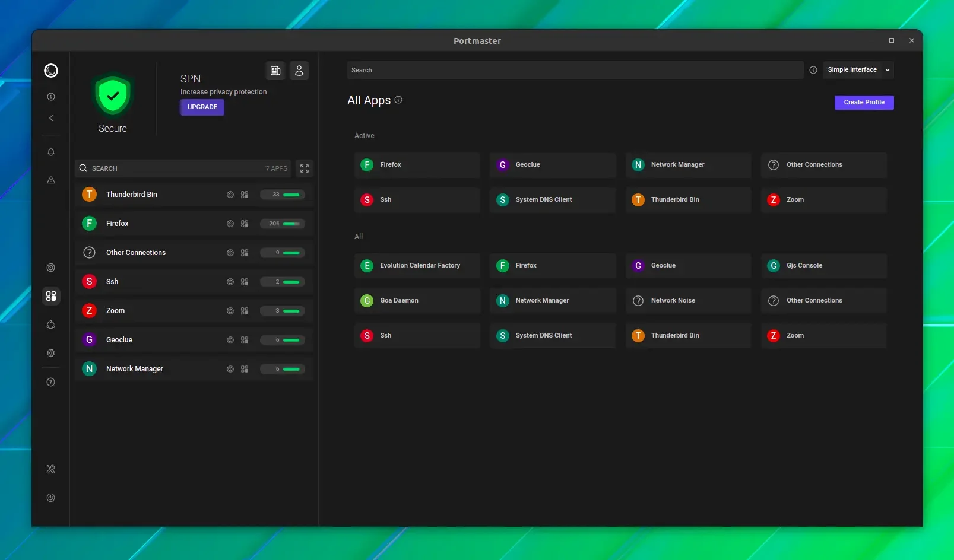Open Other Connections row radar icon
This screenshot has height=560, width=954.
pos(230,253)
